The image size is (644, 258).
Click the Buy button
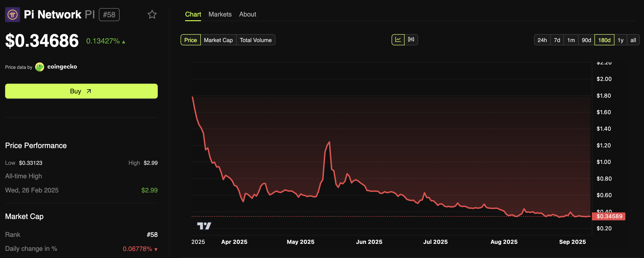(81, 91)
